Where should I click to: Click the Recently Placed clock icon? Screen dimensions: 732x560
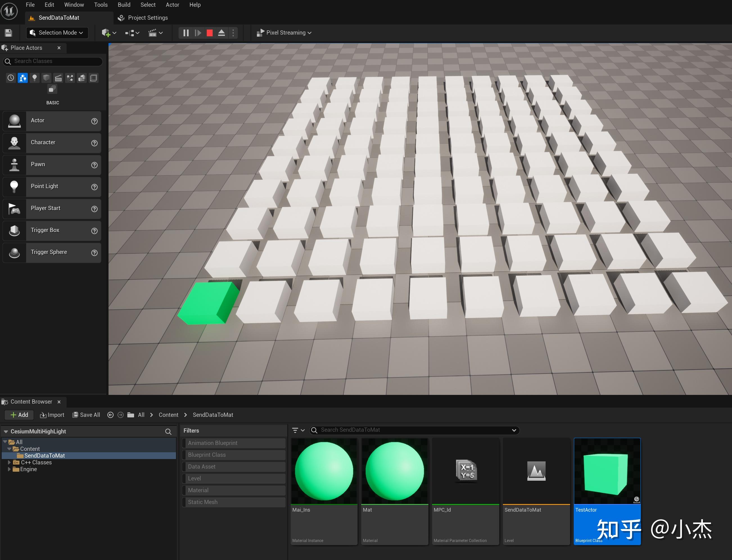pos(10,78)
